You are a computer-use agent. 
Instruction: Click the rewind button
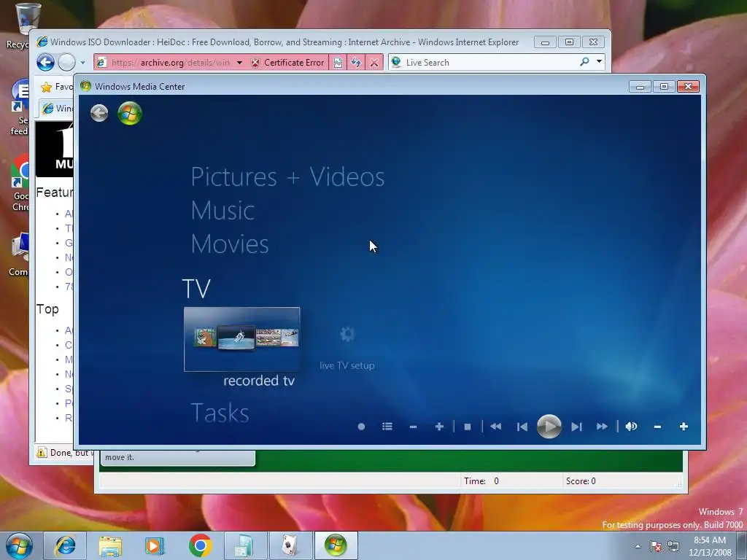pos(495,427)
